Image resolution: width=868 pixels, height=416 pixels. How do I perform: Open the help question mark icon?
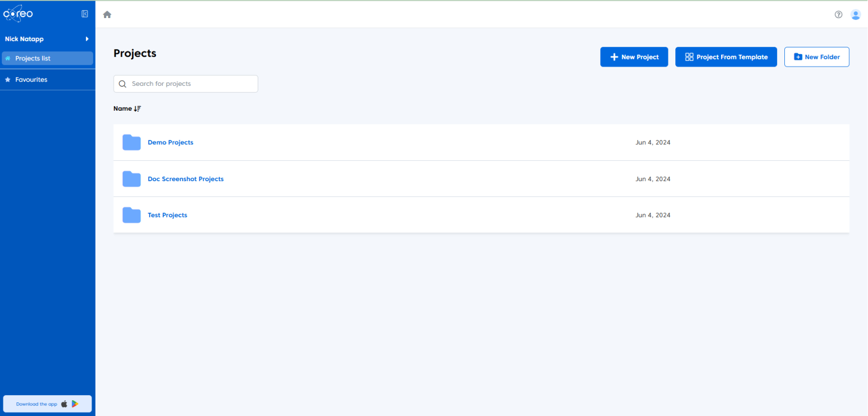point(839,15)
